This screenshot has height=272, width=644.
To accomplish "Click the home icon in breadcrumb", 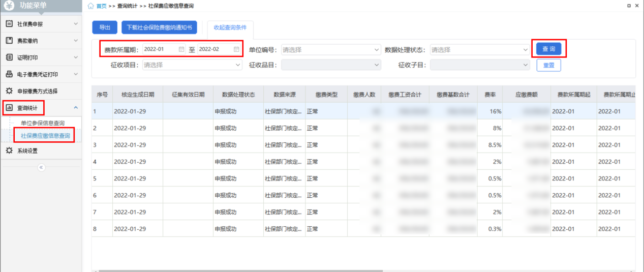I will point(91,6).
